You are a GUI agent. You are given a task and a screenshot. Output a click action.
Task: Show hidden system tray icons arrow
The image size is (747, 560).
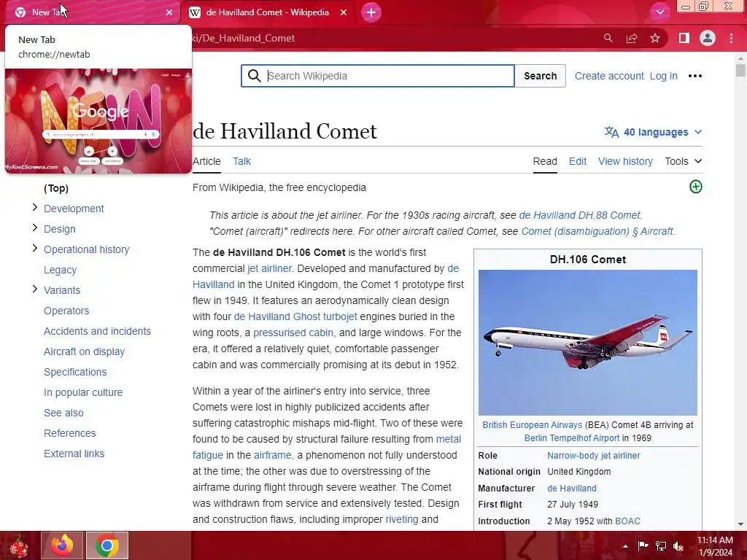625,546
